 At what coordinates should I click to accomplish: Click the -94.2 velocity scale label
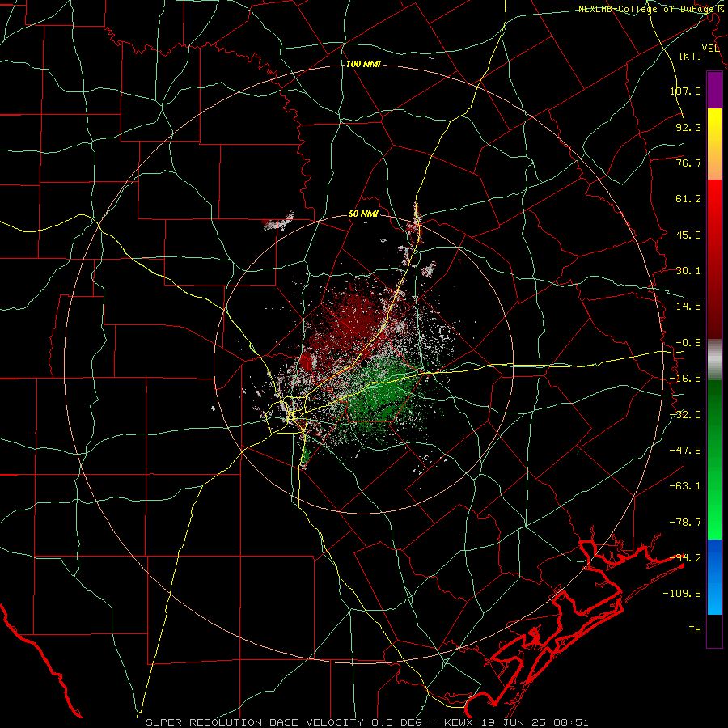pos(685,558)
